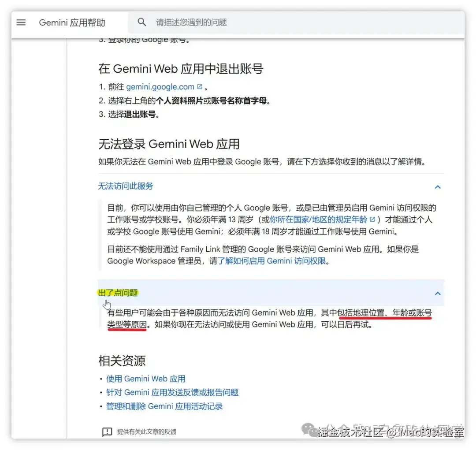Viewport: 476px width, 450px height.
Task: Click bold text 个人资料照片
Action: click(x=179, y=100)
